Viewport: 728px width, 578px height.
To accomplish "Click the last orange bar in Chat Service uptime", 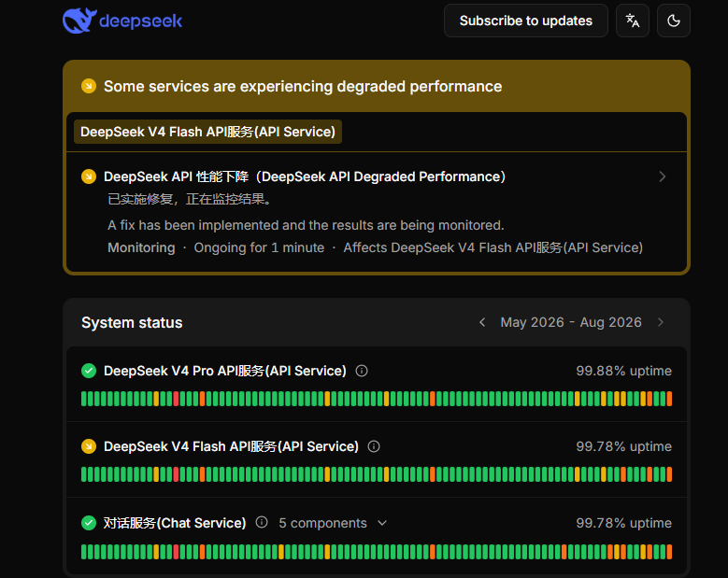I will point(669,552).
